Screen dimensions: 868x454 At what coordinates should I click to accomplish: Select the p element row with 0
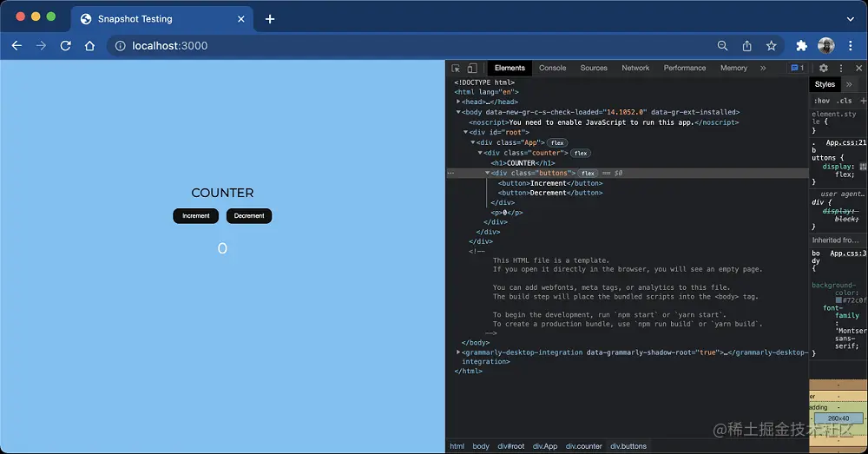(x=507, y=213)
